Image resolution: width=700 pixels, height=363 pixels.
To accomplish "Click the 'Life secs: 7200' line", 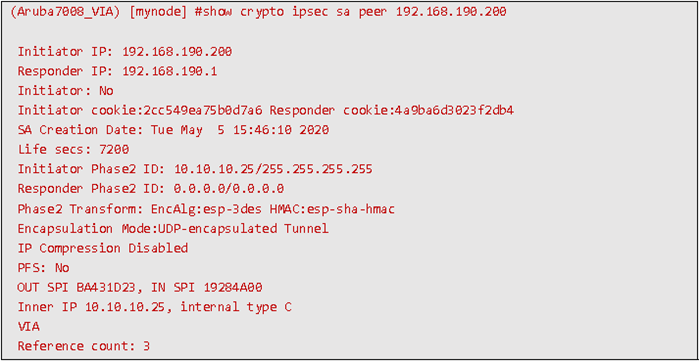I will click(x=73, y=149).
